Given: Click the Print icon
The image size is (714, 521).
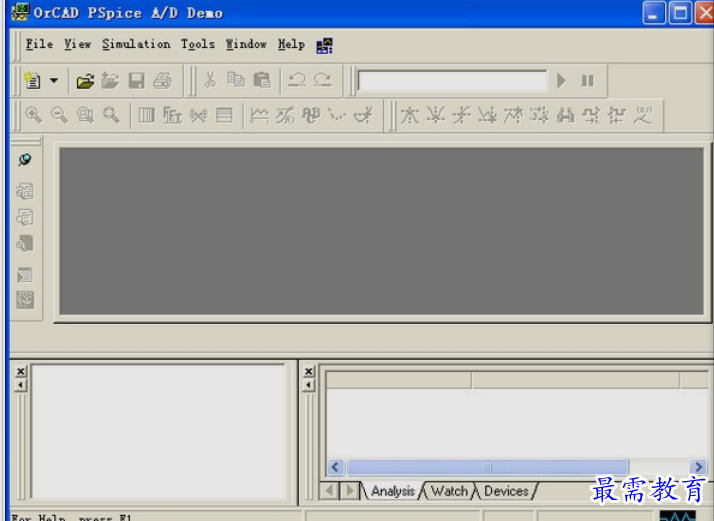Looking at the screenshot, I should click(163, 81).
